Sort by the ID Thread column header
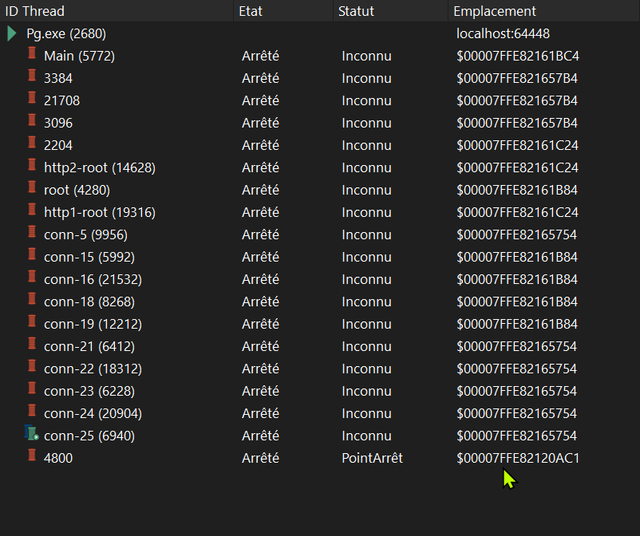This screenshot has width=640, height=536. (117, 11)
